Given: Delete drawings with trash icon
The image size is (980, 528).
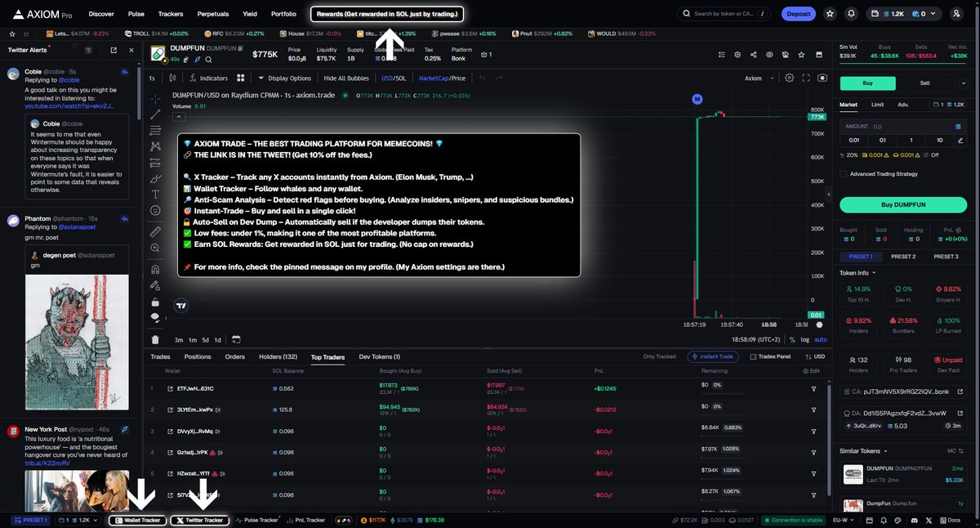Looking at the screenshot, I should pos(155,340).
